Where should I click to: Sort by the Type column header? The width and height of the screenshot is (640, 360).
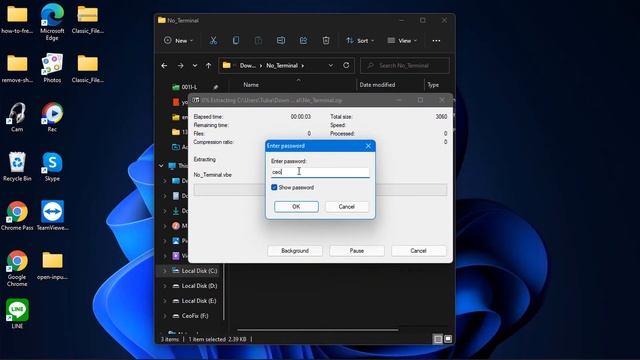click(x=433, y=85)
